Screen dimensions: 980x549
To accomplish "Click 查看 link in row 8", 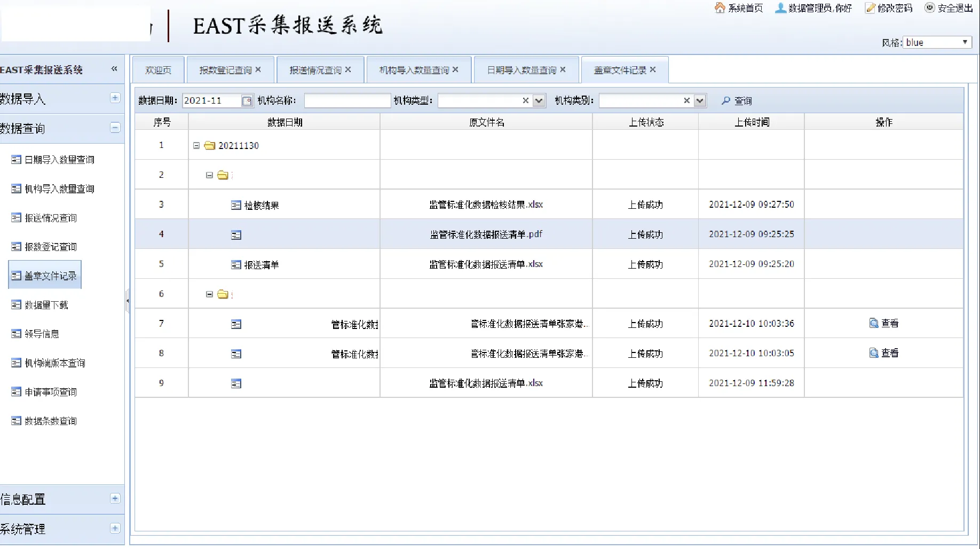I will tap(889, 353).
